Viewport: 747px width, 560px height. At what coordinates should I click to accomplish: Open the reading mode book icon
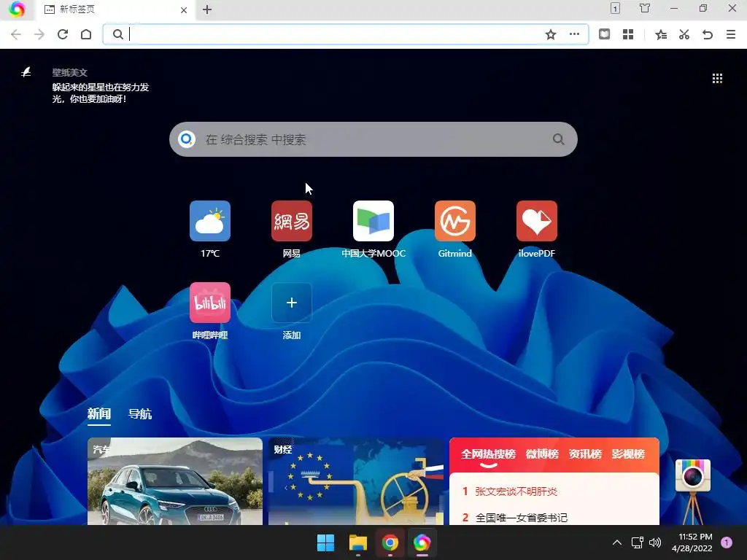604,34
